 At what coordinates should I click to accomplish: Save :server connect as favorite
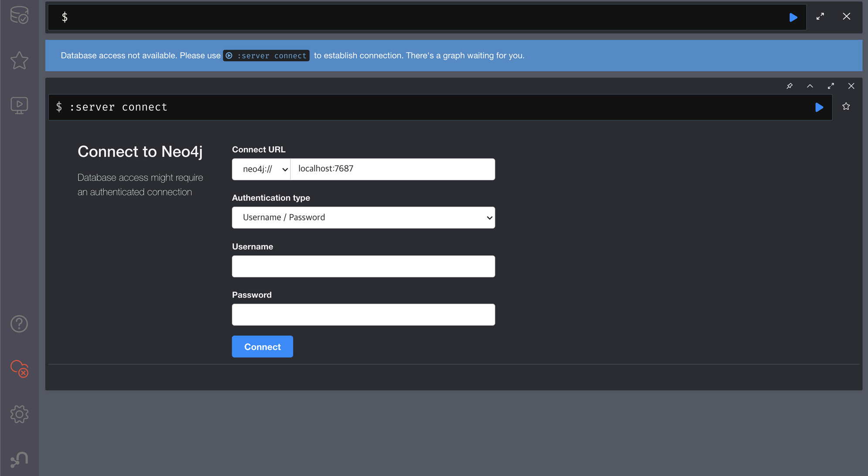tap(846, 106)
